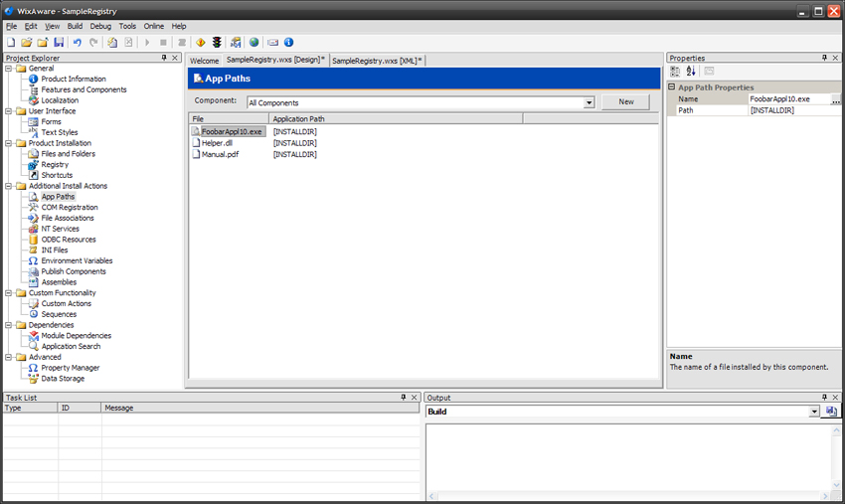
Task: Click the Shortcuts tree icon
Action: [x=34, y=175]
